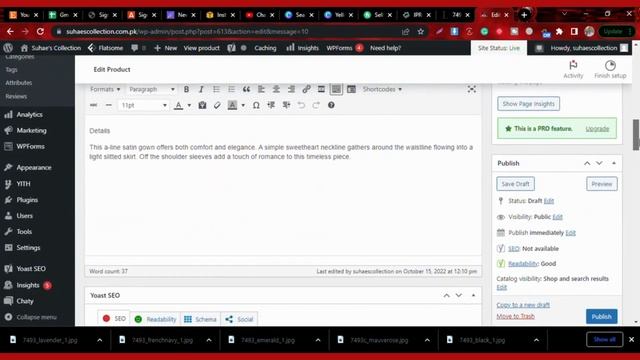Insert special character omega

256,105
